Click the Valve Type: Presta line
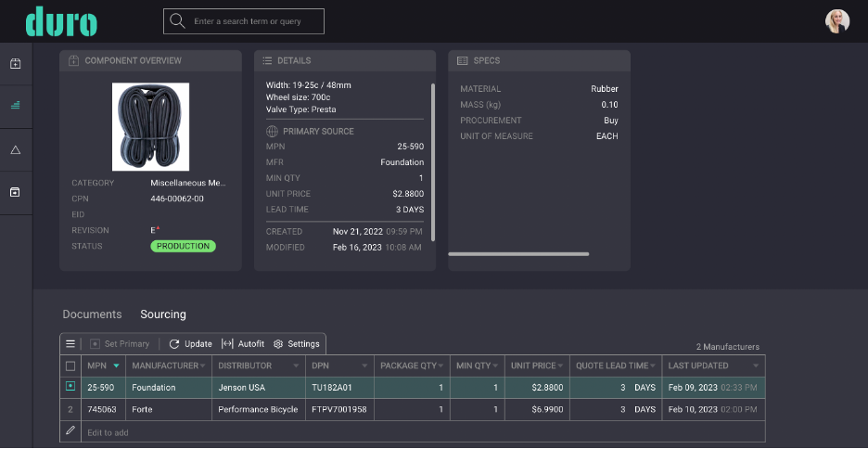868x449 pixels. tap(300, 109)
